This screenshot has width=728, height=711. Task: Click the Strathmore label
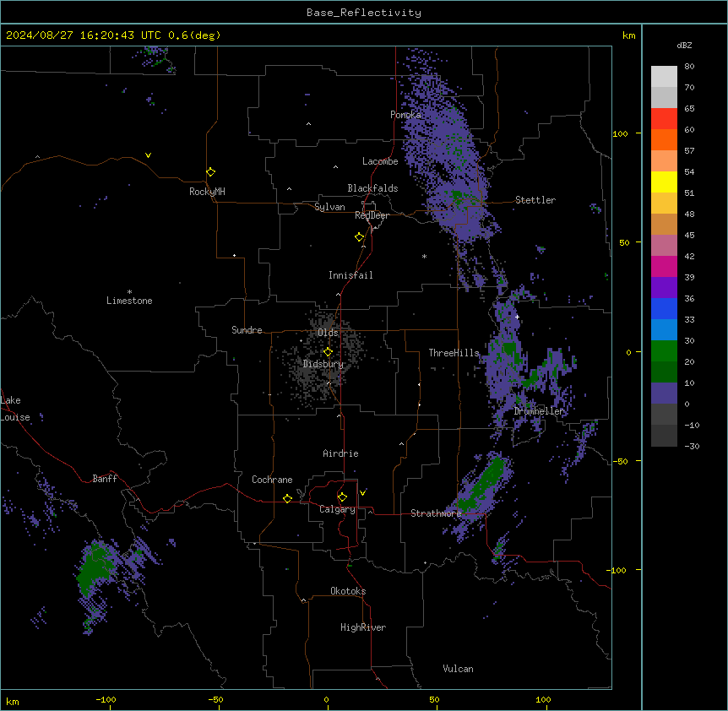[x=436, y=513]
